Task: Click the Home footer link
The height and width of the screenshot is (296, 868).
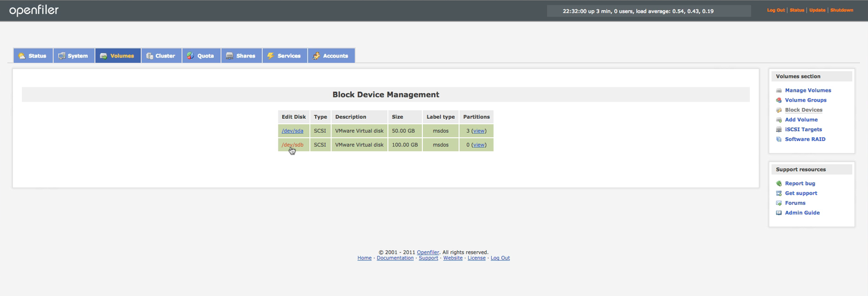Action: point(364,258)
